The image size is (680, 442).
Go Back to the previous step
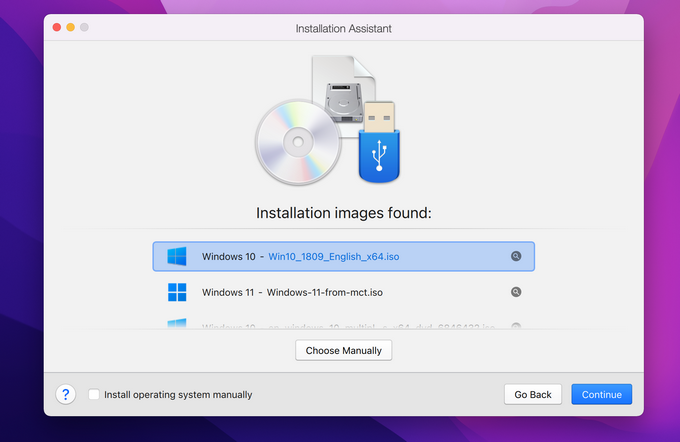(533, 394)
